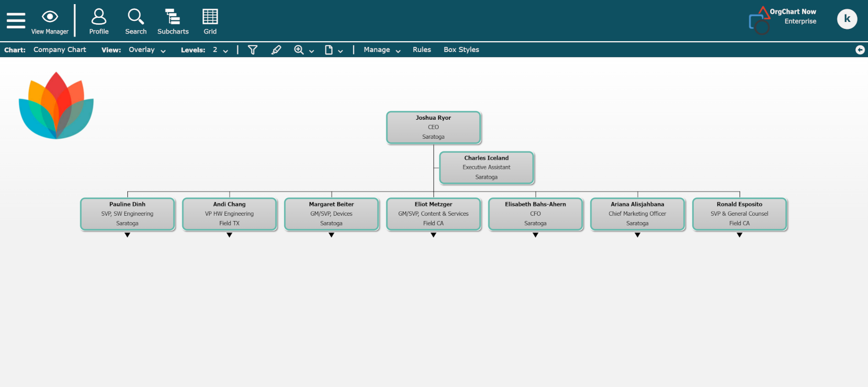
Task: Expand subordinates under Elisabeth Bahs-Ahern
Action: tap(535, 235)
